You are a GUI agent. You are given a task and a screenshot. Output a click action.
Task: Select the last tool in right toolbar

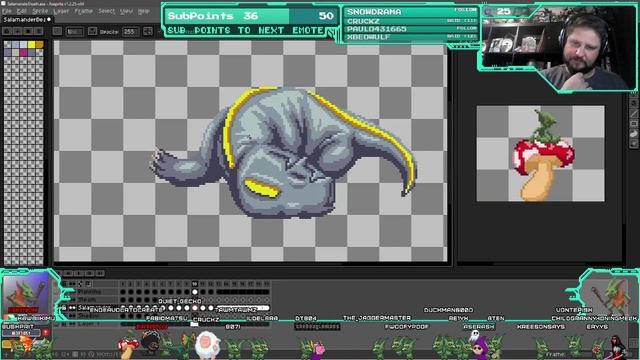click(x=633, y=144)
